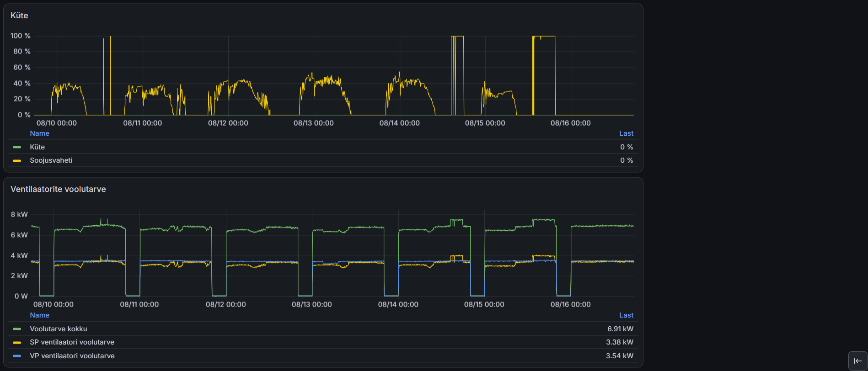The height and width of the screenshot is (371, 868).
Task: Click 08/16 00:00 label on Ventilaatorite chart
Action: 570,304
